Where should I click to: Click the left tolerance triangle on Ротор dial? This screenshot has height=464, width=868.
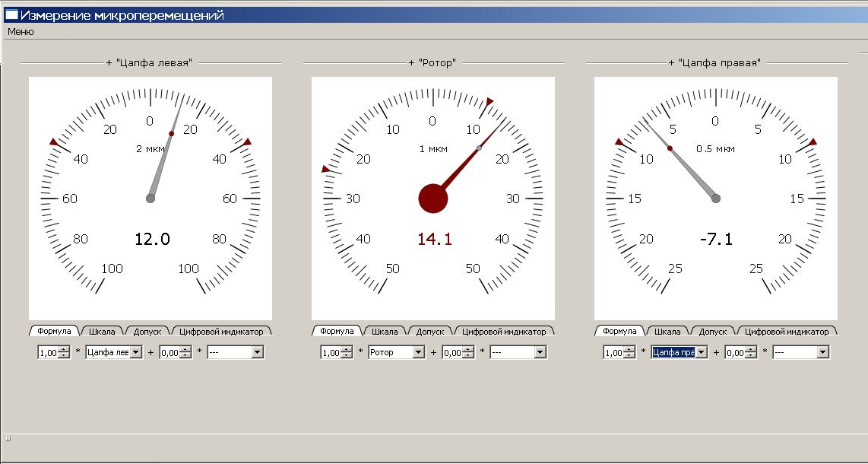tap(325, 169)
